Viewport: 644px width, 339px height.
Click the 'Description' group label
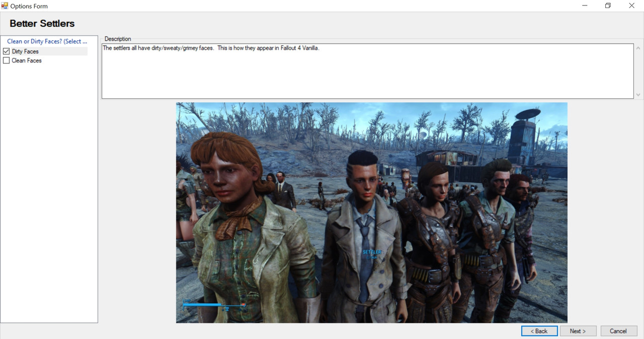(x=118, y=39)
